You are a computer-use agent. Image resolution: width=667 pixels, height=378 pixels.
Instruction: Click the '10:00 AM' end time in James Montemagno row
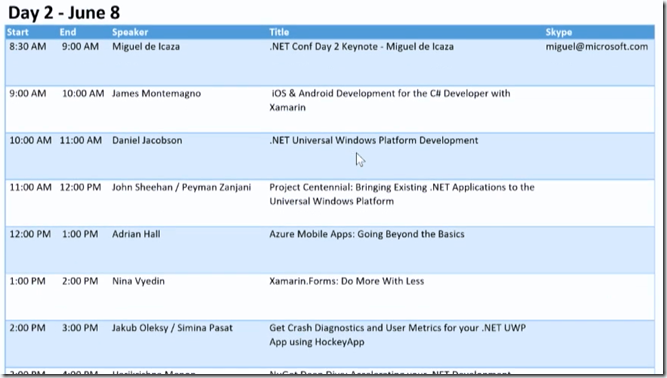click(x=83, y=94)
